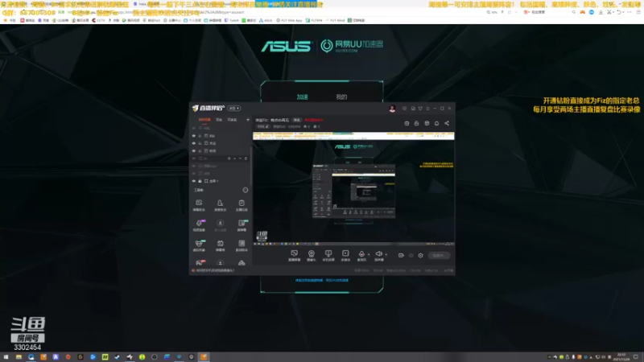This screenshot has width=644, height=362.
Task: Delete the selected layer with trash icon
Action: coord(246,158)
